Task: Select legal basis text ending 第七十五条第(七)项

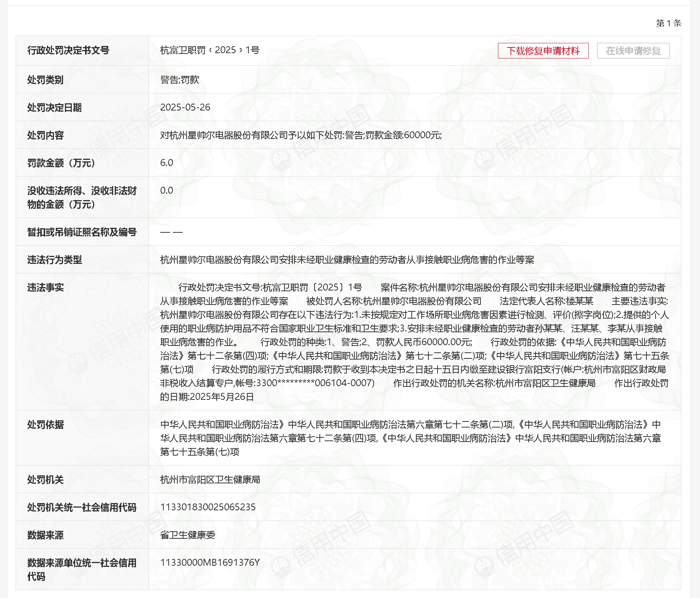Action: [411, 438]
